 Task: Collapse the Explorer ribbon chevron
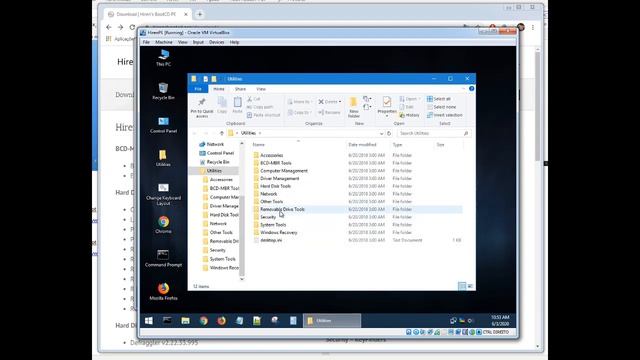pyautogui.click(x=463, y=89)
